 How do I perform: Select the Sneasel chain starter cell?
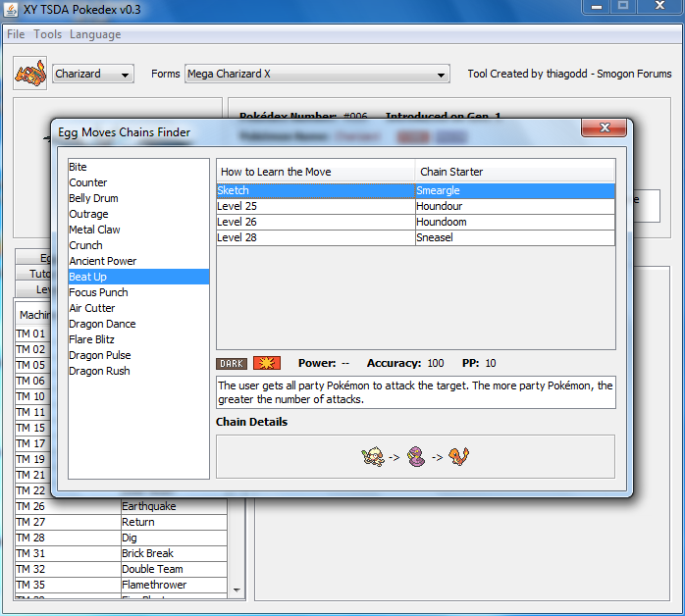click(514, 238)
